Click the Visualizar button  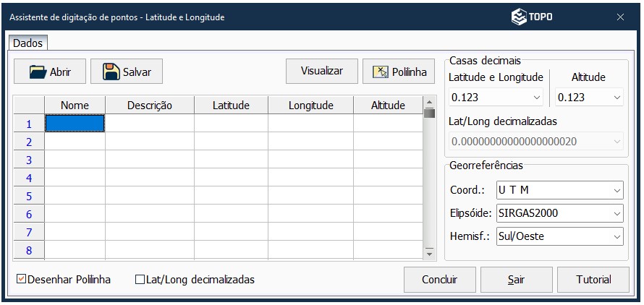pyautogui.click(x=322, y=71)
